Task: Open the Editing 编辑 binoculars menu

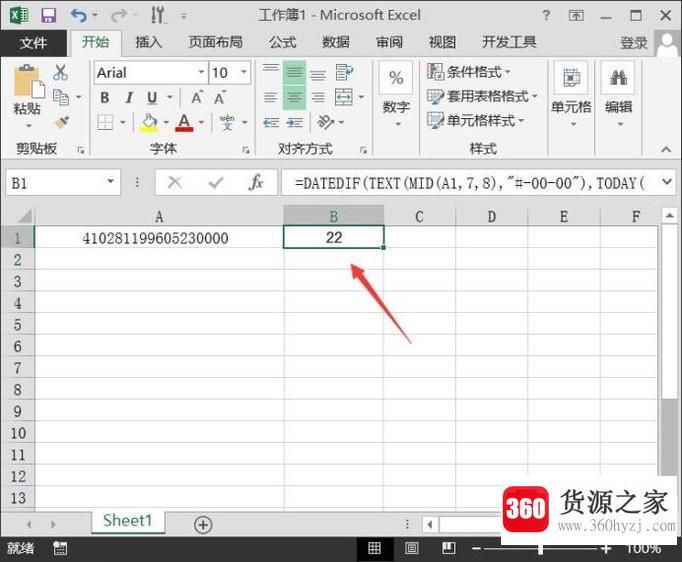Action: [x=618, y=94]
